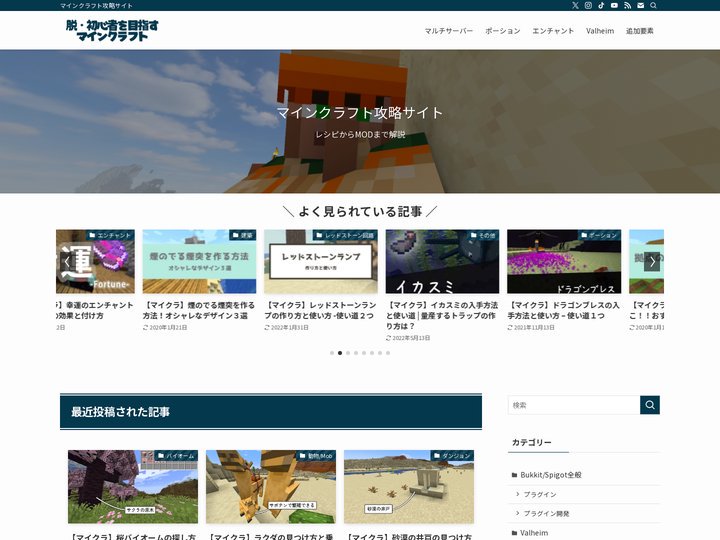Open the X (Twitter) profile icon
The height and width of the screenshot is (540, 720).
[x=575, y=6]
